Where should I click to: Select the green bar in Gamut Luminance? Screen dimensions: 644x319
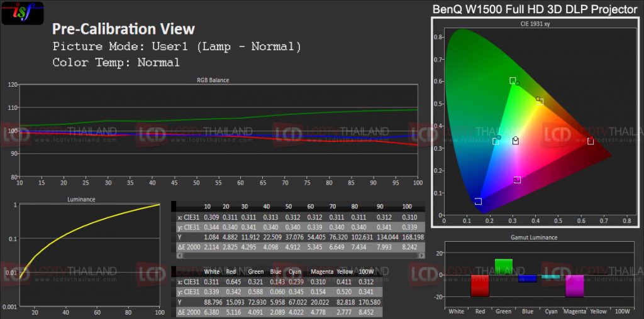(504, 267)
